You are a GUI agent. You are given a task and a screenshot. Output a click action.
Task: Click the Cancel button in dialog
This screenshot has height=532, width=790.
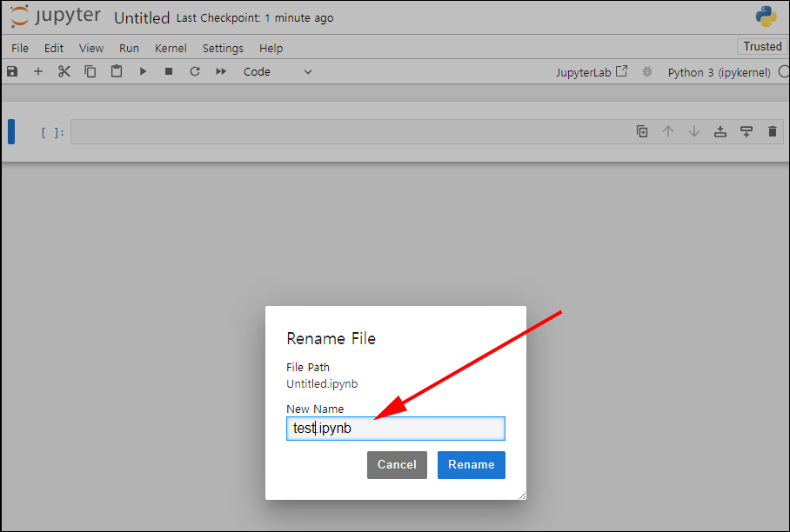(397, 464)
